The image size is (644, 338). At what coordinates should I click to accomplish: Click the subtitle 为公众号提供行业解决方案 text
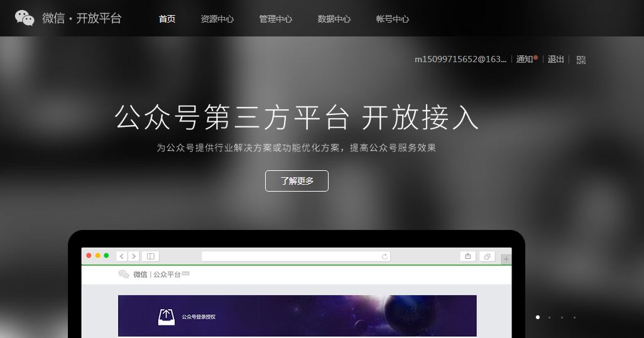[x=296, y=148]
